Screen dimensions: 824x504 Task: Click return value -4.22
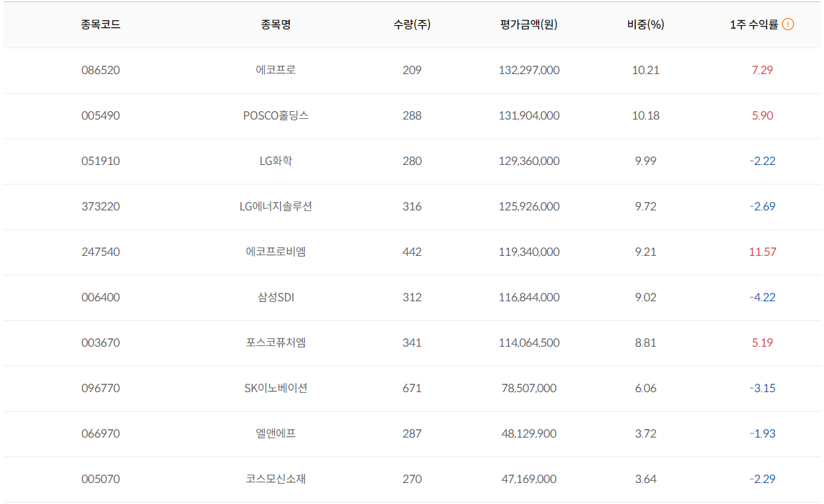(x=762, y=298)
